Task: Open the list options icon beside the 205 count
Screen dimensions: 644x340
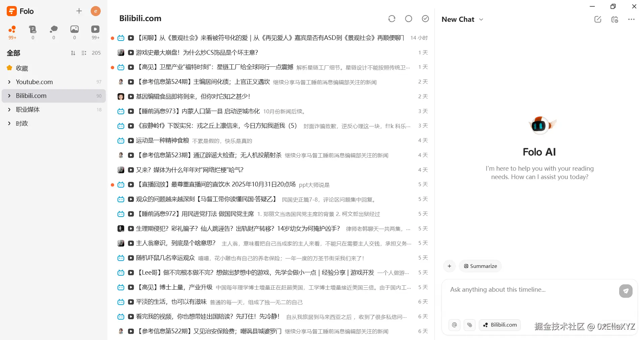Action: (x=84, y=53)
